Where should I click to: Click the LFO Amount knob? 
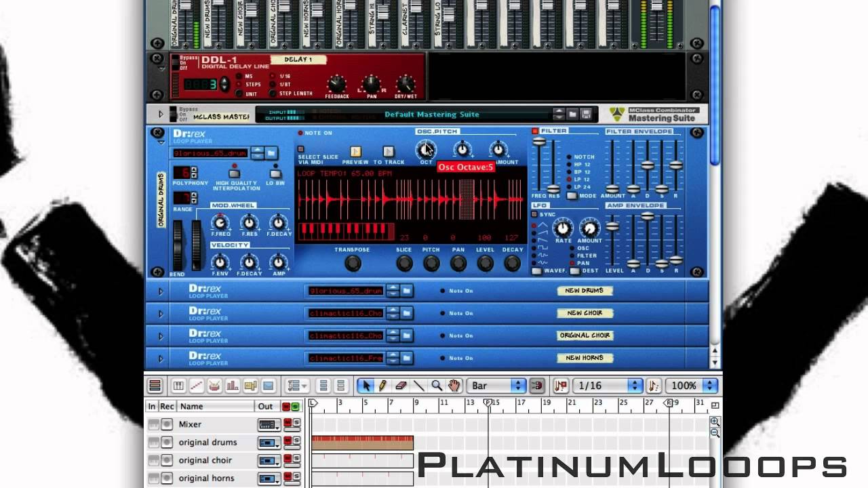point(589,228)
